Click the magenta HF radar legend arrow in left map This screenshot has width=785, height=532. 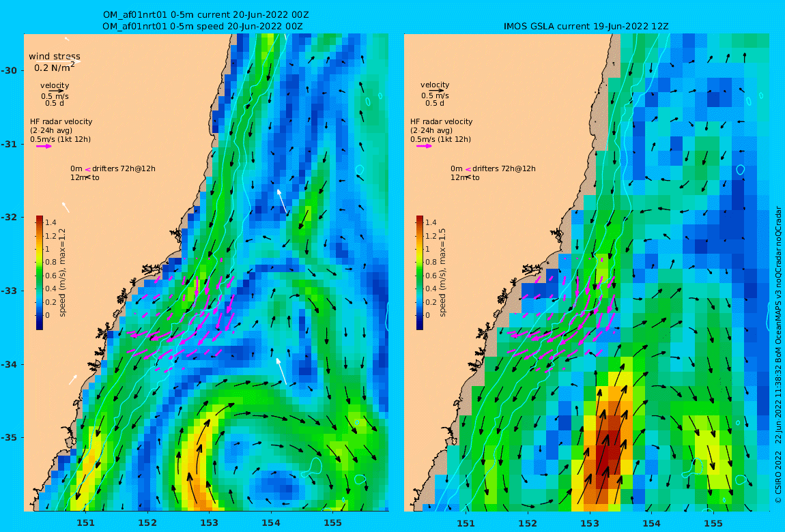(x=44, y=147)
